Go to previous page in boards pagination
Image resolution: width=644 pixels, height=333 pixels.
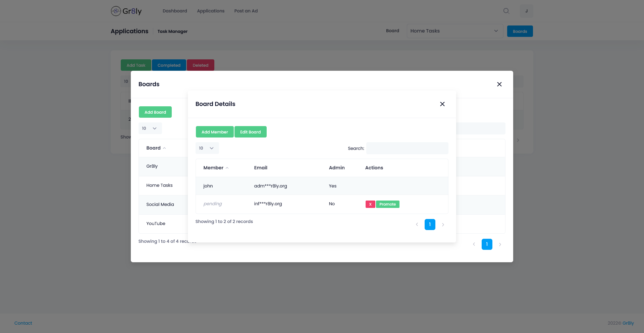coord(474,244)
